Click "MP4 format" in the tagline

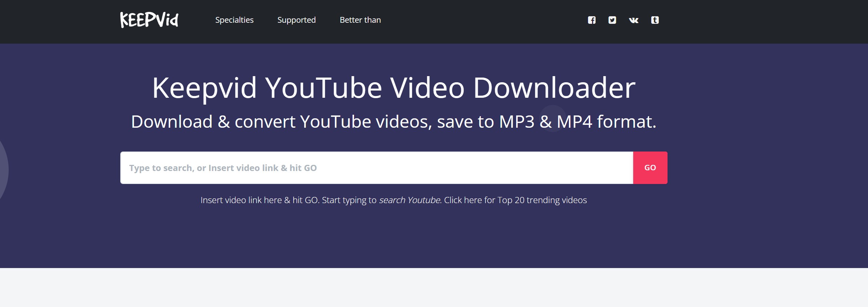click(606, 122)
